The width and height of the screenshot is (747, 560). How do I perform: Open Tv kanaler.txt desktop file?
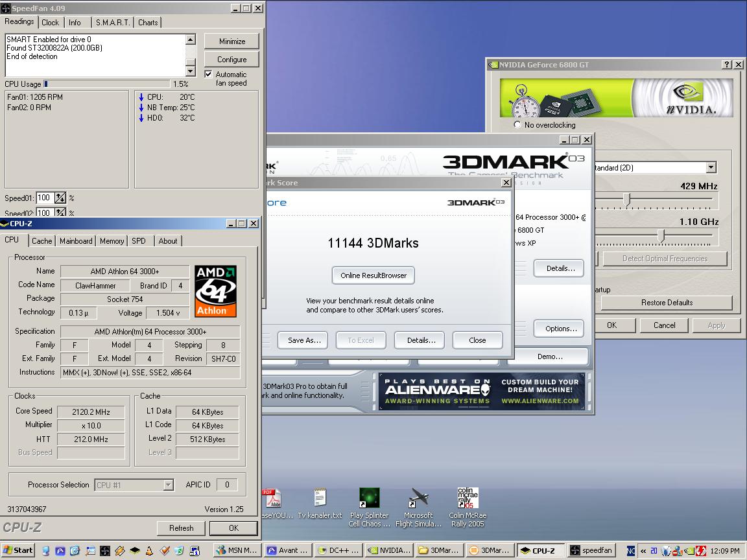coord(320,504)
